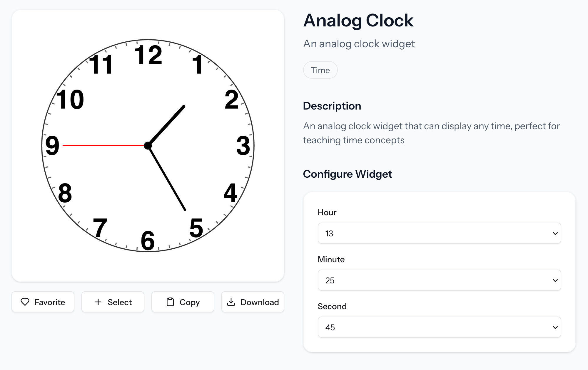
Task: Copy the analog clock widget
Action: click(x=183, y=302)
